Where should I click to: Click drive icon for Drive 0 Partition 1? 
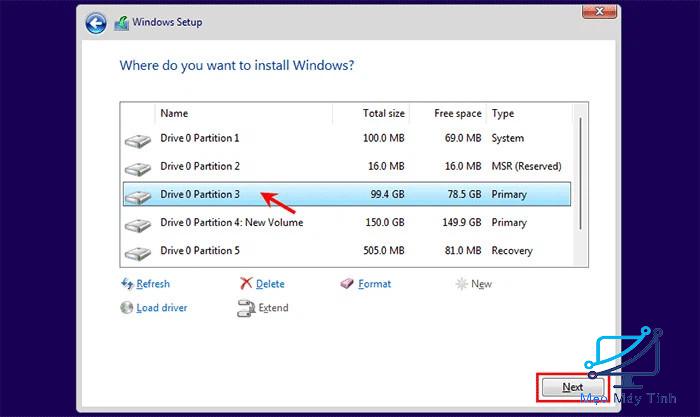138,141
